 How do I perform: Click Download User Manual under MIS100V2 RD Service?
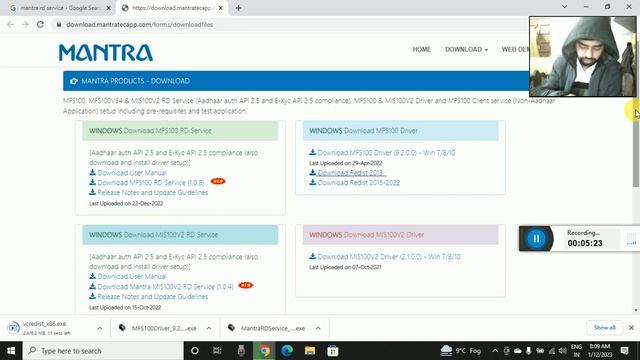[132, 276]
